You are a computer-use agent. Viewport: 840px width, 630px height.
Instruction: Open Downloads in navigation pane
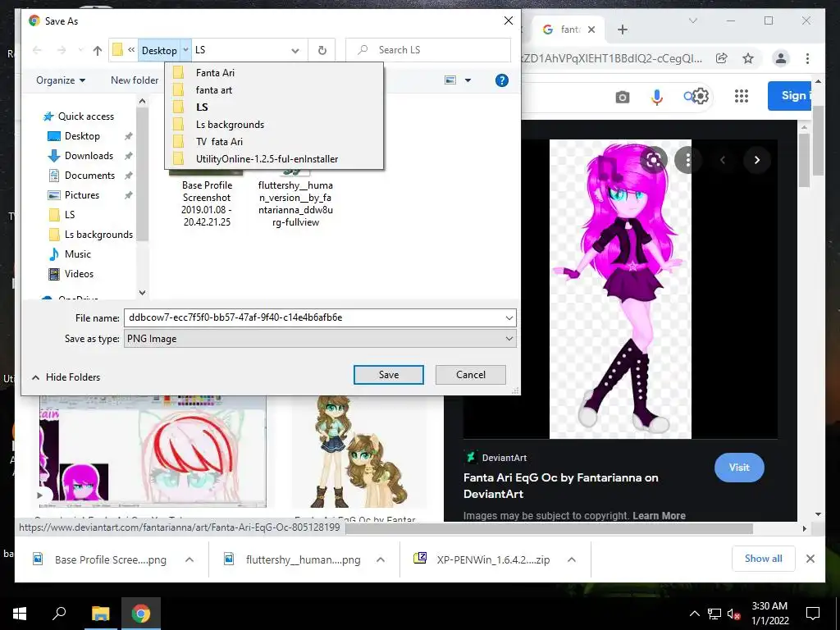coord(89,156)
